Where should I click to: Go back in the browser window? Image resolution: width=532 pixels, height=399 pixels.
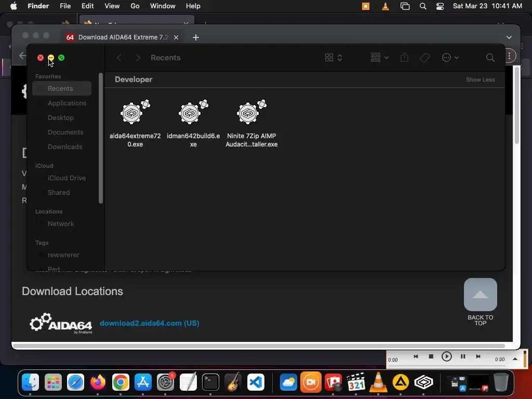pos(22,56)
